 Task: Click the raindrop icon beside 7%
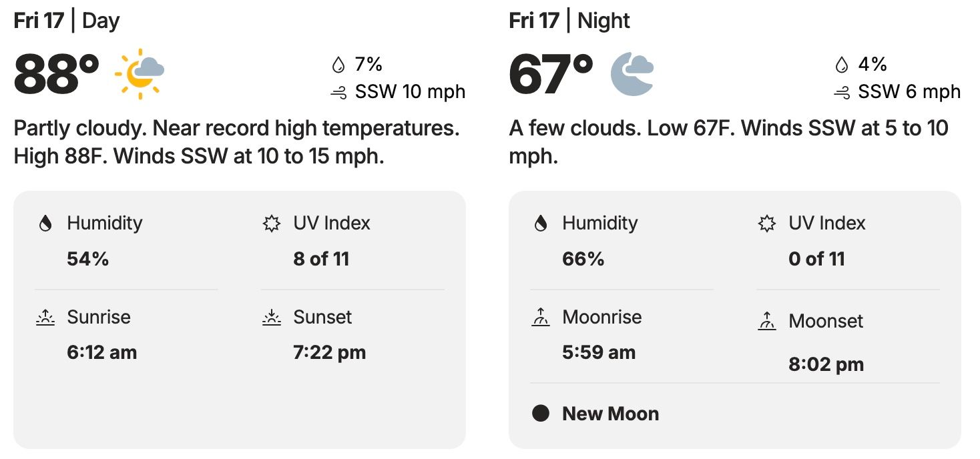(338, 65)
